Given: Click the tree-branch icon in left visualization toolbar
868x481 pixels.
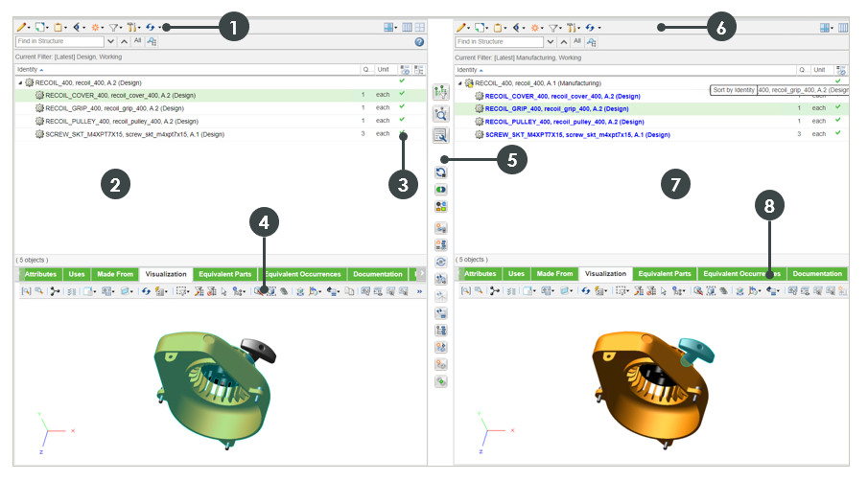Looking at the screenshot, I should [55, 291].
